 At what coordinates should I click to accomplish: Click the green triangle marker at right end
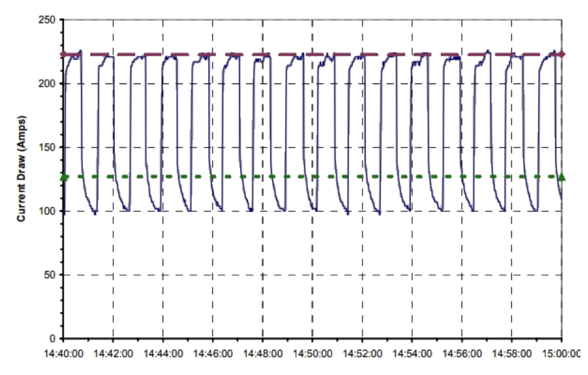[x=562, y=176]
